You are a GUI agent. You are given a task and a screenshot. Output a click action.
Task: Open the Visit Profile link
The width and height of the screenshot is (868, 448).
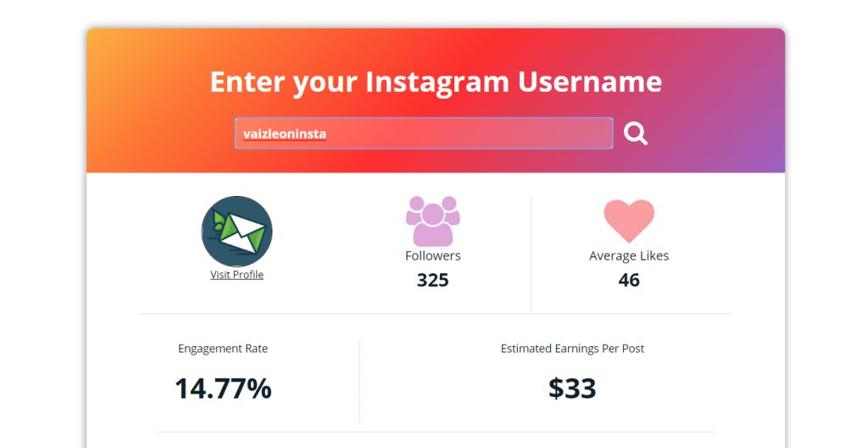point(237,274)
